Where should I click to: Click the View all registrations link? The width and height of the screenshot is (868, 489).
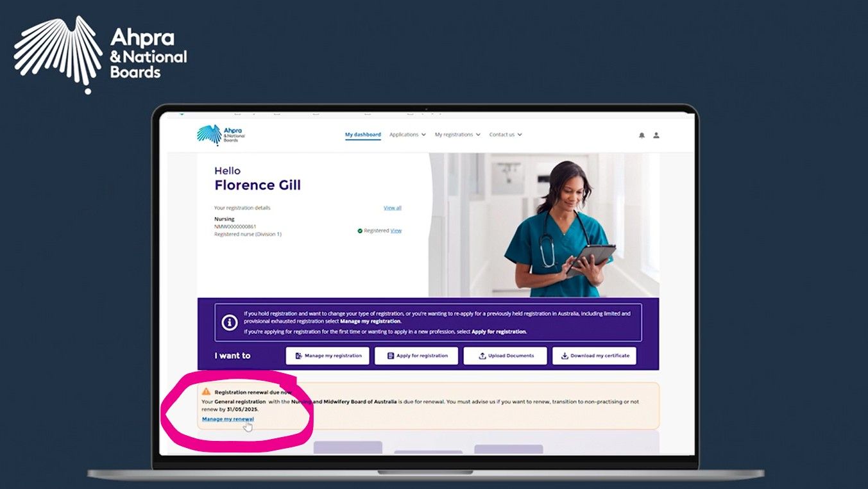pyautogui.click(x=393, y=208)
